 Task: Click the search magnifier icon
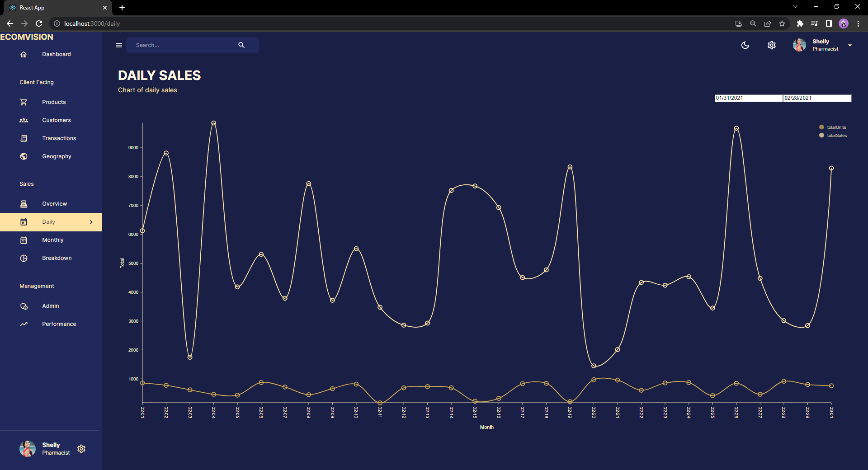[241, 45]
